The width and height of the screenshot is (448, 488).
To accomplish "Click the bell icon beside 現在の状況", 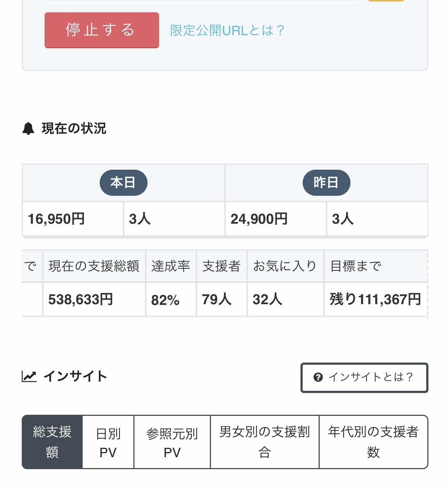I will point(28,129).
